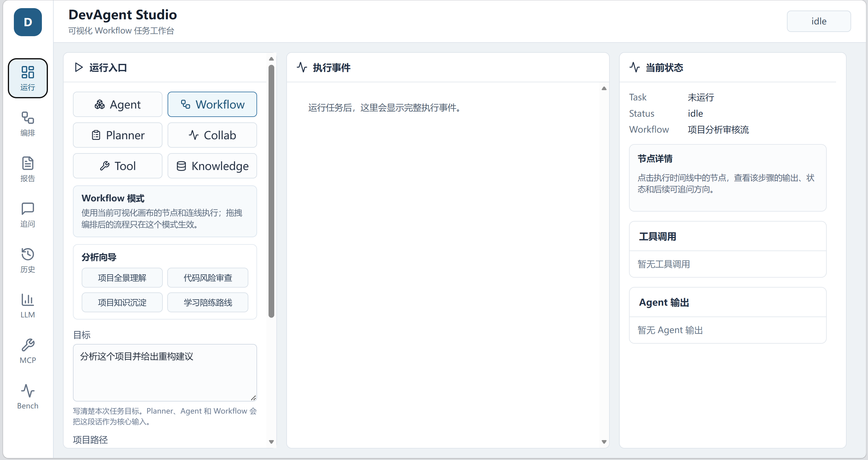The image size is (868, 460).
Task: Click the 运行任务后 empty events message
Action: 385,108
